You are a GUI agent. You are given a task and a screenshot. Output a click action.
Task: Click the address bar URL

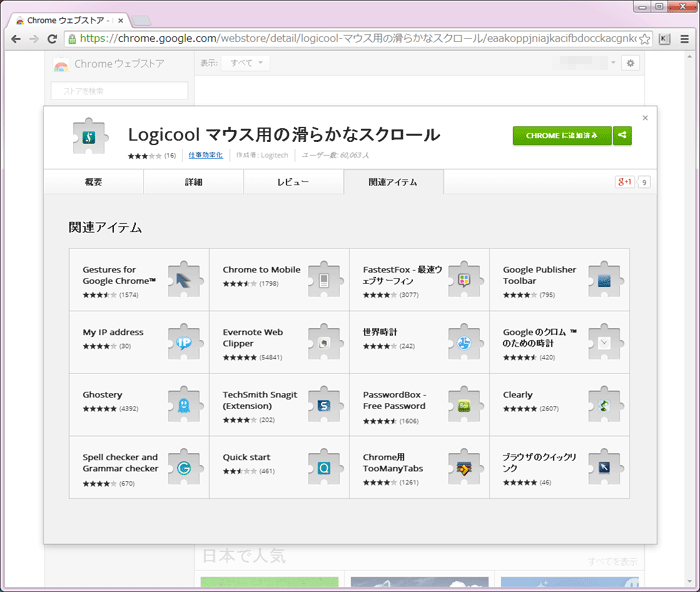(357, 39)
